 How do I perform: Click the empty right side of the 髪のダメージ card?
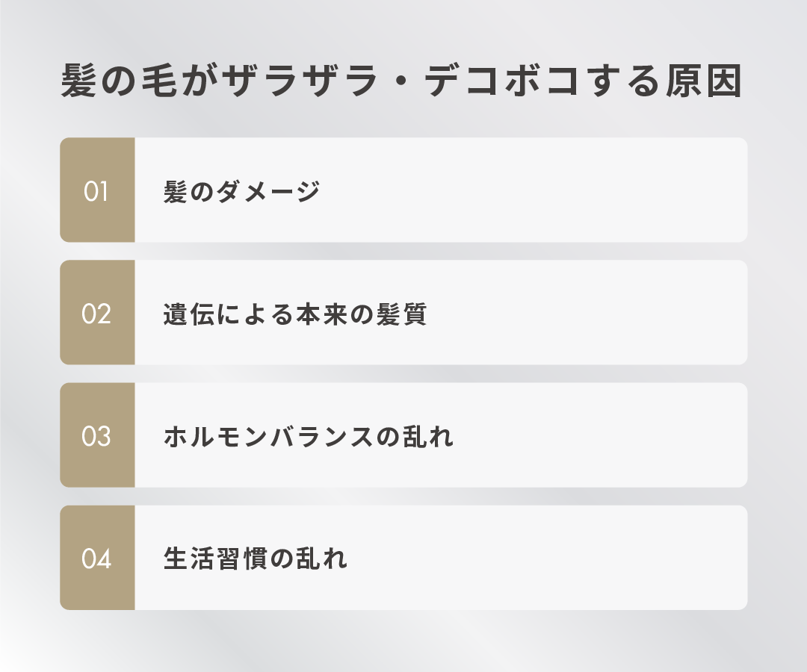pyautogui.click(x=560, y=190)
